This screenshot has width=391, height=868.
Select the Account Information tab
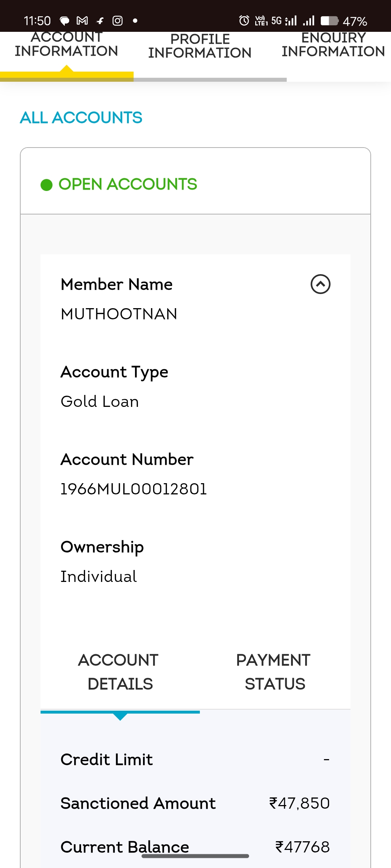click(x=67, y=45)
